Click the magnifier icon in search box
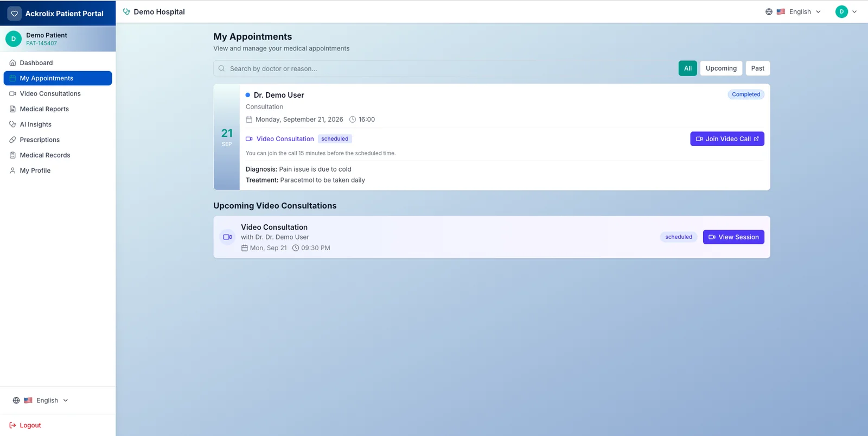 (x=221, y=68)
